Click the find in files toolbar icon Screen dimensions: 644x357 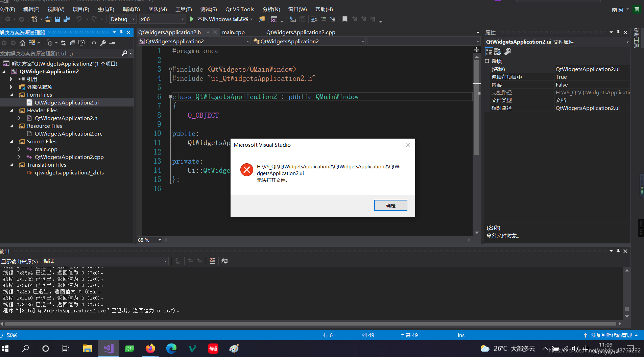(262, 19)
